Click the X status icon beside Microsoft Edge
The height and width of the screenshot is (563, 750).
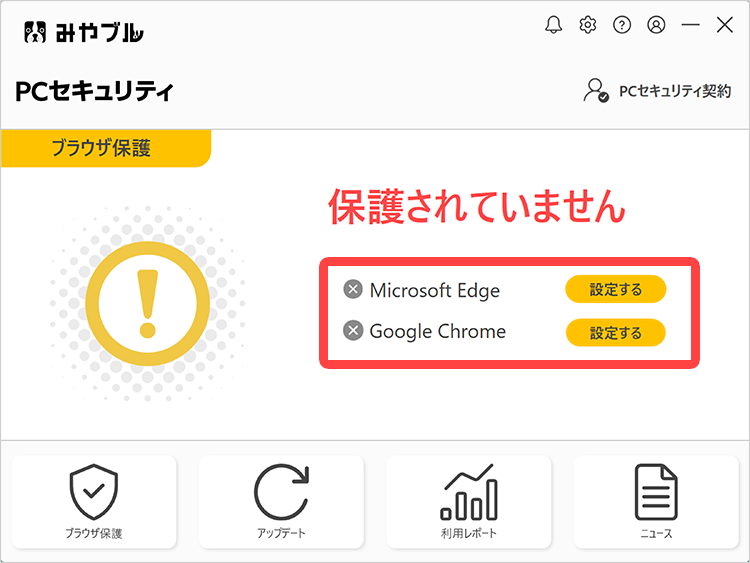coord(353,289)
